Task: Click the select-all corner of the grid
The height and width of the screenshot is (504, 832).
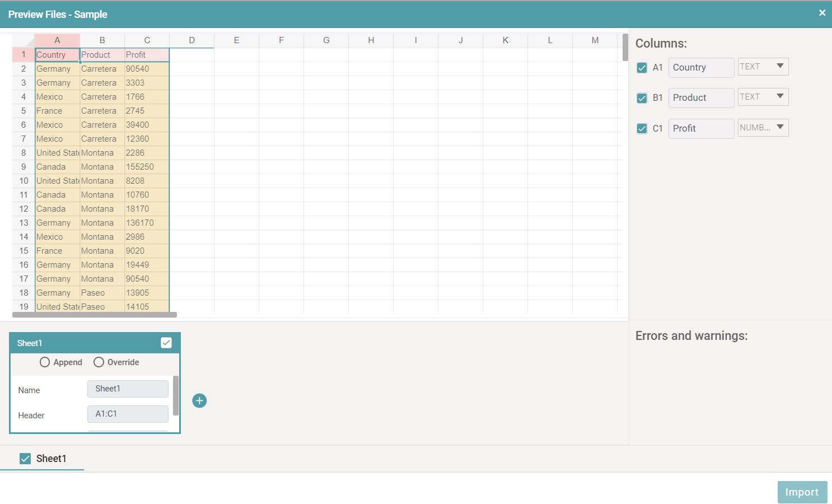Action: [24, 40]
